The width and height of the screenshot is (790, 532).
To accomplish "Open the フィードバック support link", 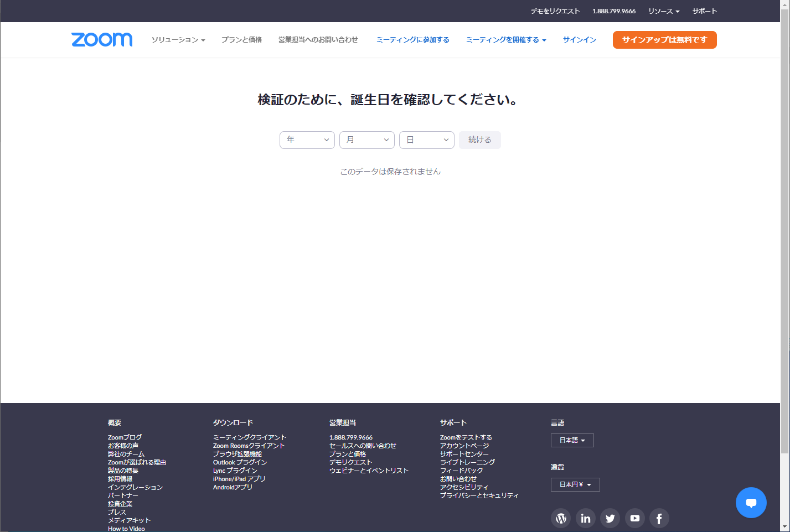I will [462, 471].
